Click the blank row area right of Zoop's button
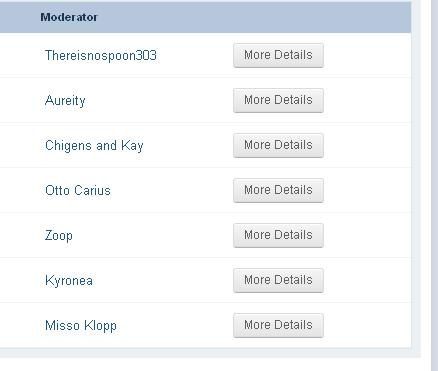This screenshot has height=371, width=438. 367,235
